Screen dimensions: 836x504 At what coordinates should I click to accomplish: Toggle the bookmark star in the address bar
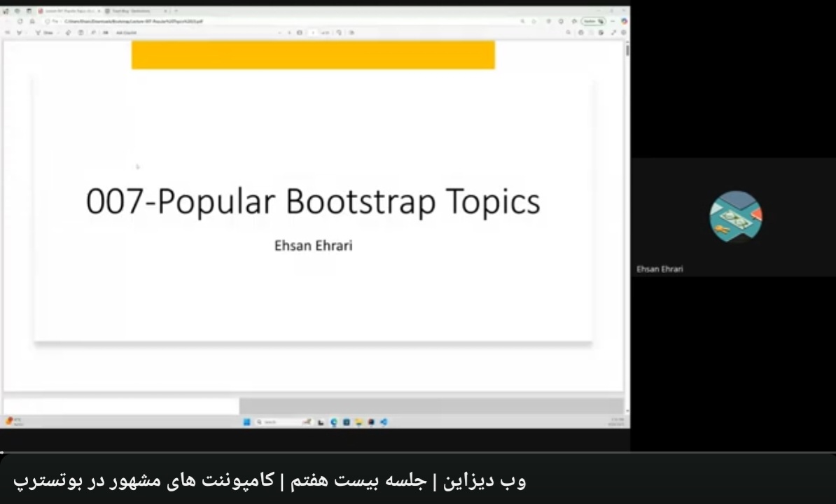[x=523, y=22]
